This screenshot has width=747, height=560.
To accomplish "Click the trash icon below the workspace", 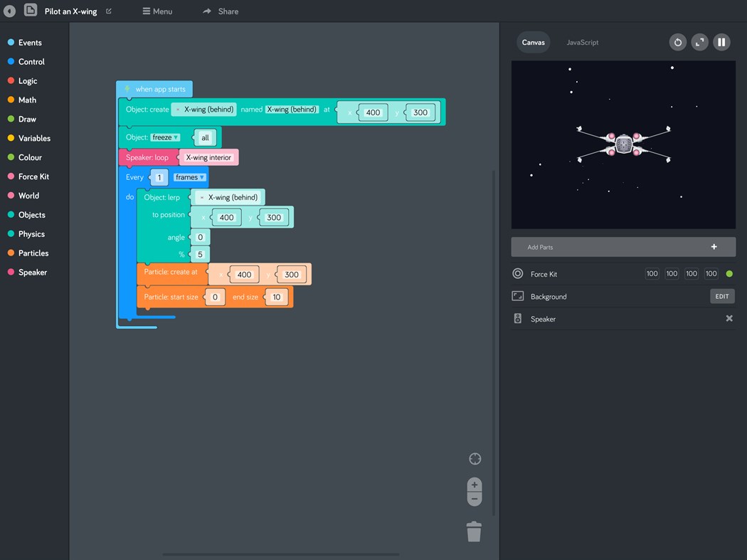I will [474, 532].
